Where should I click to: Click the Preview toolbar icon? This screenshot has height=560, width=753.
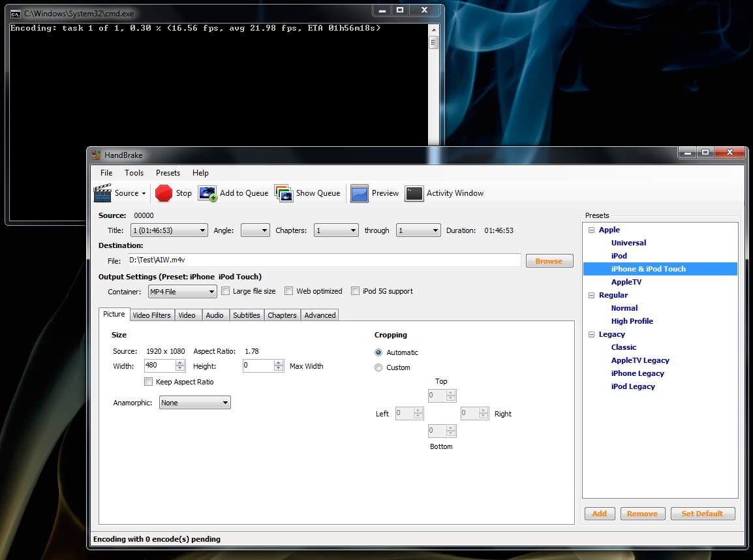(360, 193)
